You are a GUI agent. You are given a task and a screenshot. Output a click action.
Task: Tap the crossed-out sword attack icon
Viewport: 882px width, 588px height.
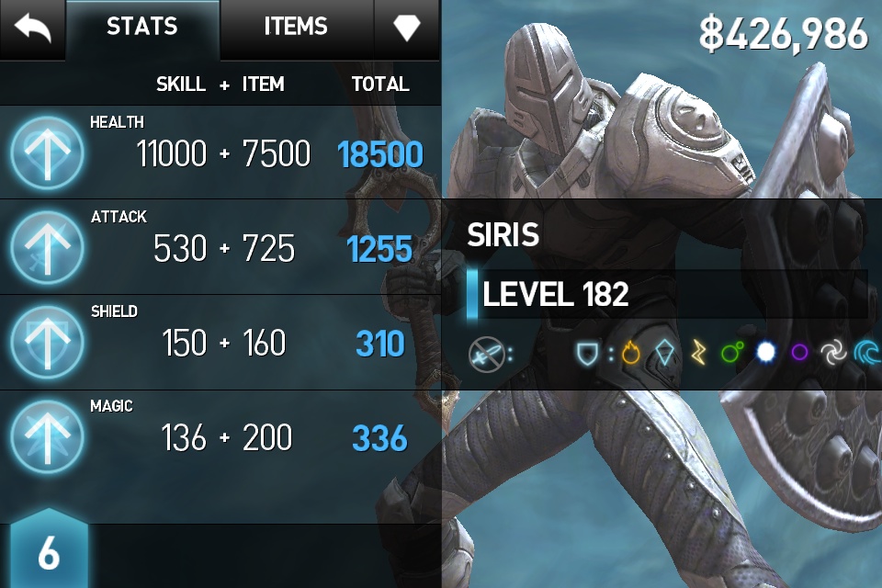(x=486, y=354)
